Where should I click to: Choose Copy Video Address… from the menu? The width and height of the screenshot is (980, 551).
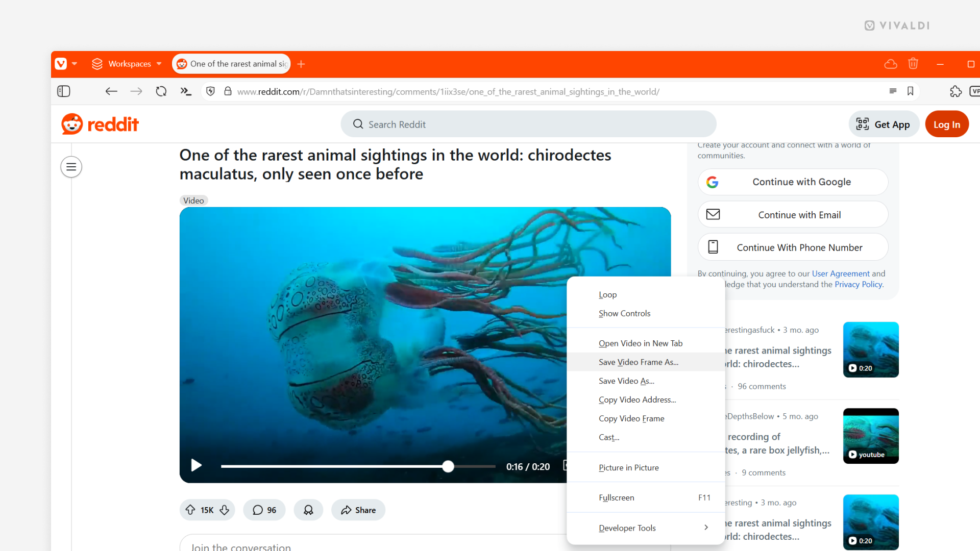[x=637, y=400]
